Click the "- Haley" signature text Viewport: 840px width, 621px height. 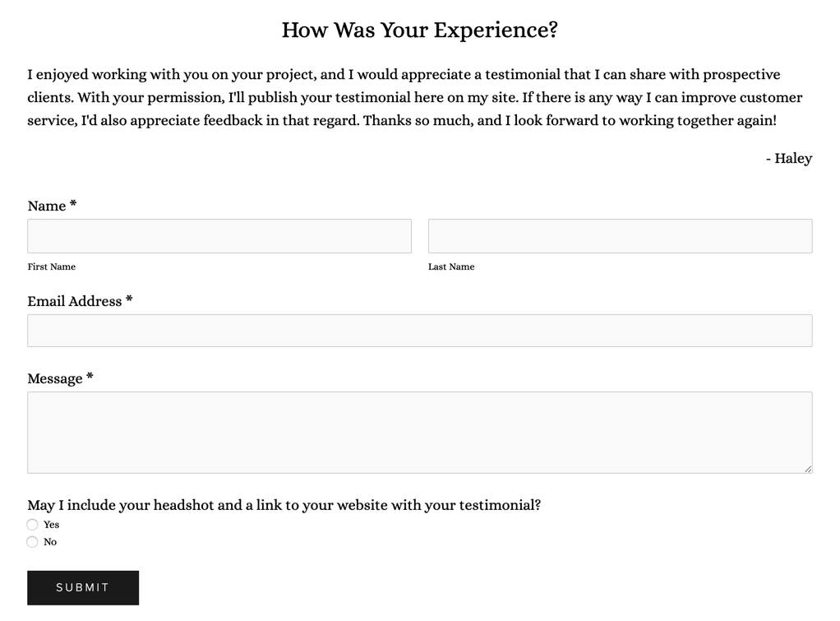click(788, 158)
